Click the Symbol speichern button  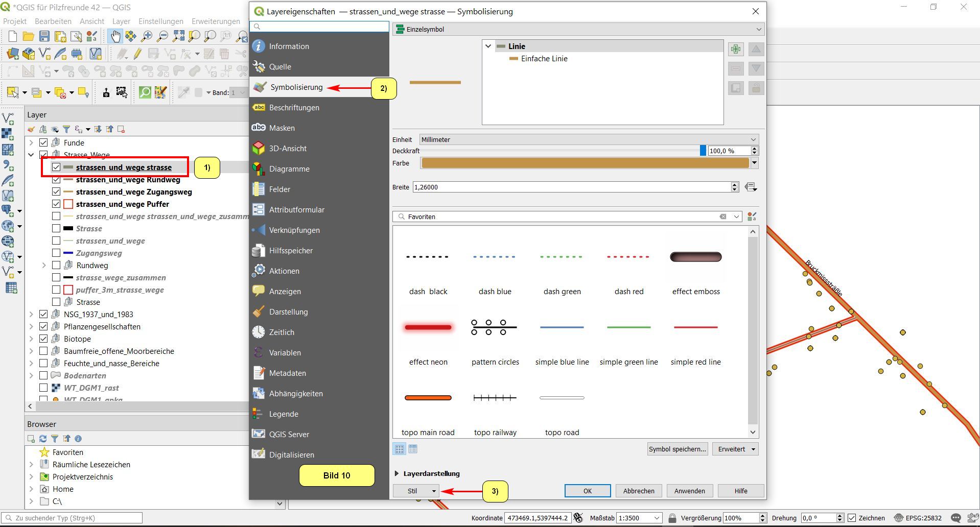point(677,449)
